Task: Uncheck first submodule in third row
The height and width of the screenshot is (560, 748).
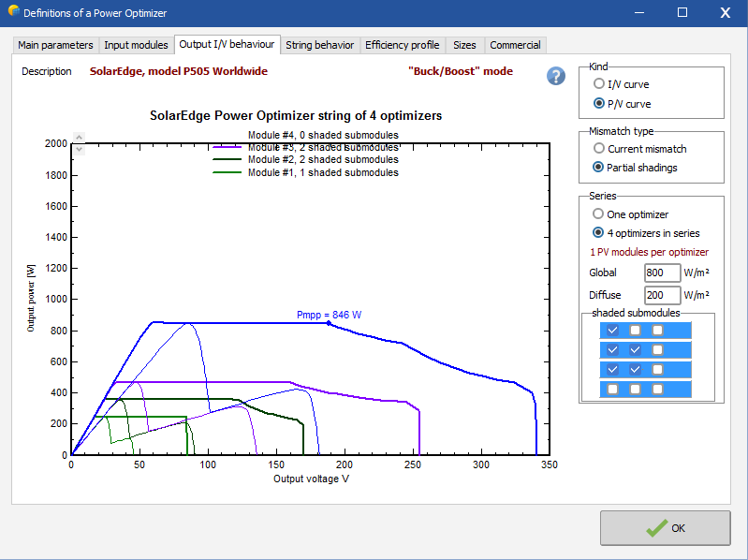Action: 612,369
